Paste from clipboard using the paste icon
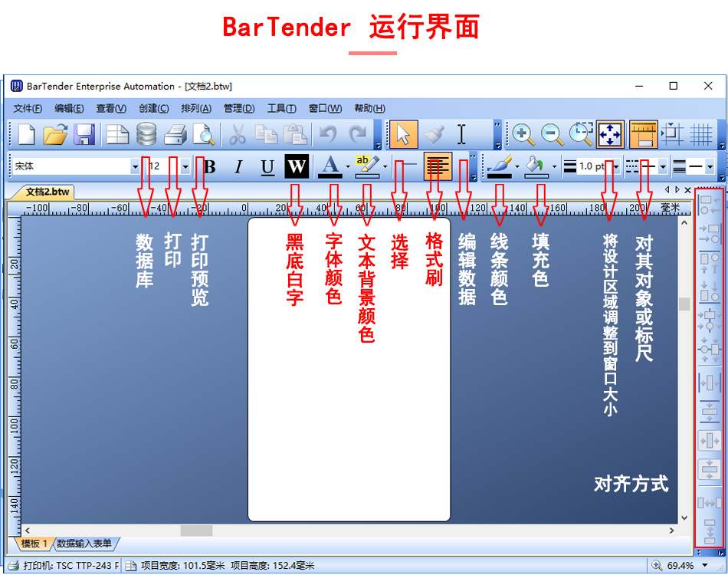 pyautogui.click(x=295, y=135)
